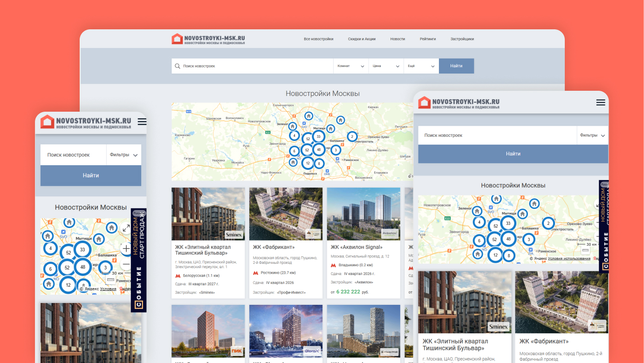Open the cluster of 3 on the desktop map
The height and width of the screenshot is (363, 644).
pos(336,150)
